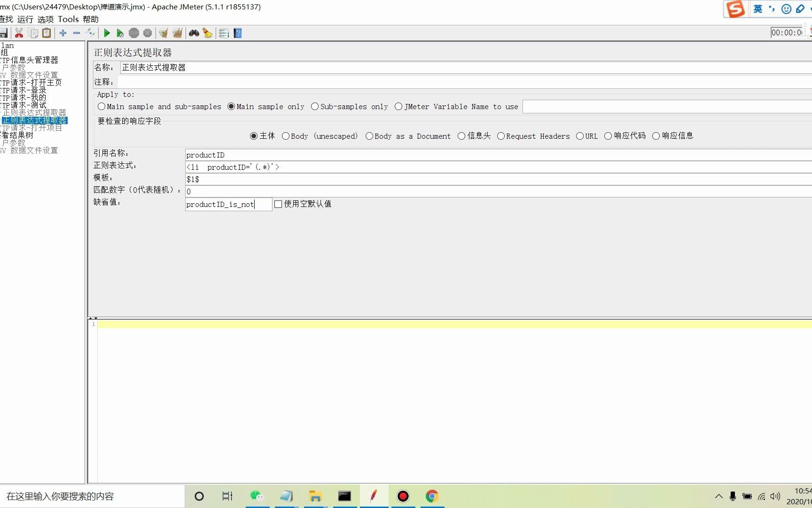Click the Paste clipboard icon
The height and width of the screenshot is (508, 812).
(47, 33)
